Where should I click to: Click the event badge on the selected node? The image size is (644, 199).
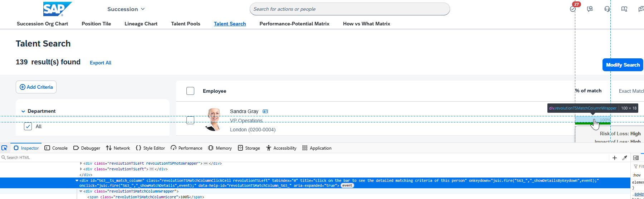[x=347, y=185]
